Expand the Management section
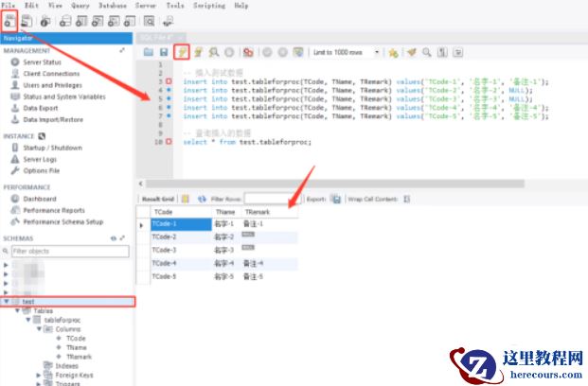Viewport: 588px width, 386px height. coord(122,50)
